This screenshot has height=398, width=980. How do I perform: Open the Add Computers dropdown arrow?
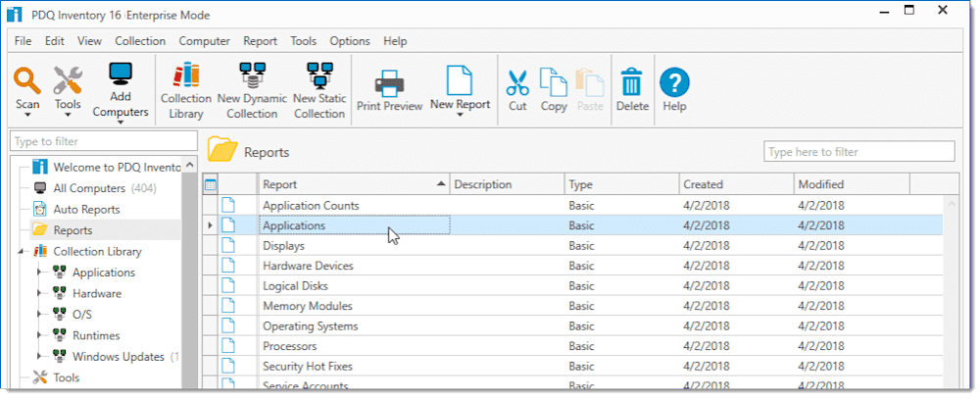(x=121, y=123)
